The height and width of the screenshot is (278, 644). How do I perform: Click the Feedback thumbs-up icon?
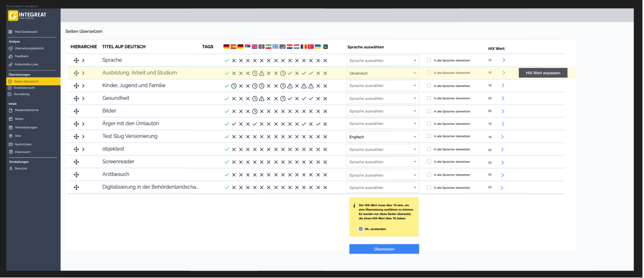11,56
